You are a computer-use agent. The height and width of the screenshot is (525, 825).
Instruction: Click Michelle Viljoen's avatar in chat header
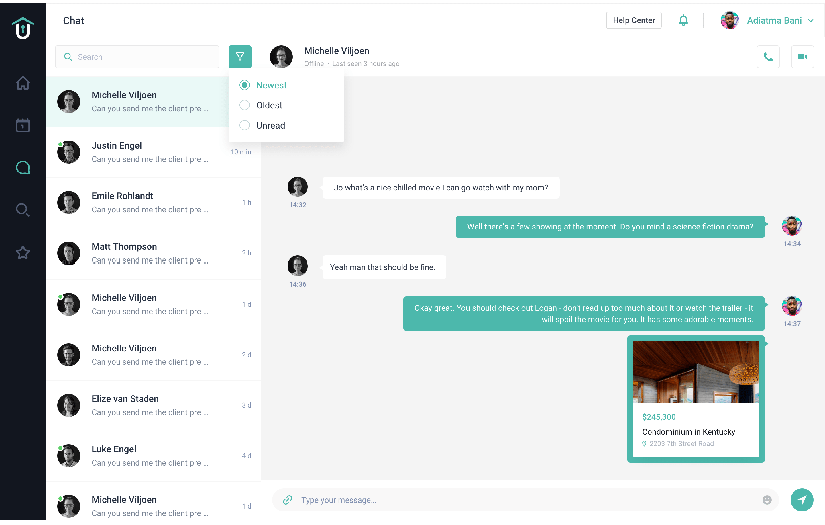coord(281,56)
